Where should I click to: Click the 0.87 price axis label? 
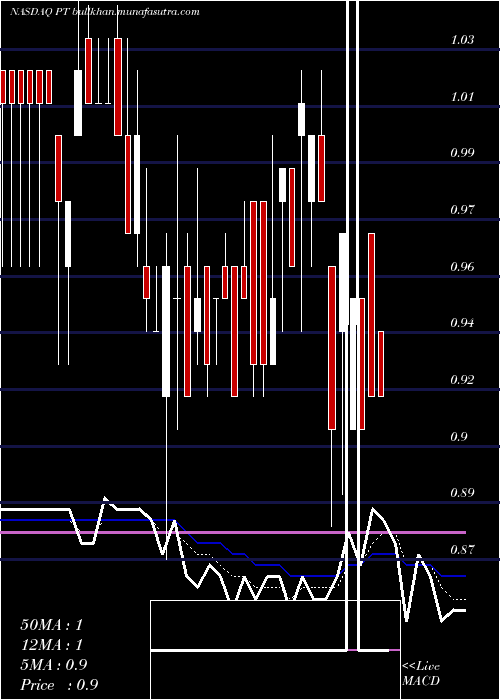(x=462, y=550)
